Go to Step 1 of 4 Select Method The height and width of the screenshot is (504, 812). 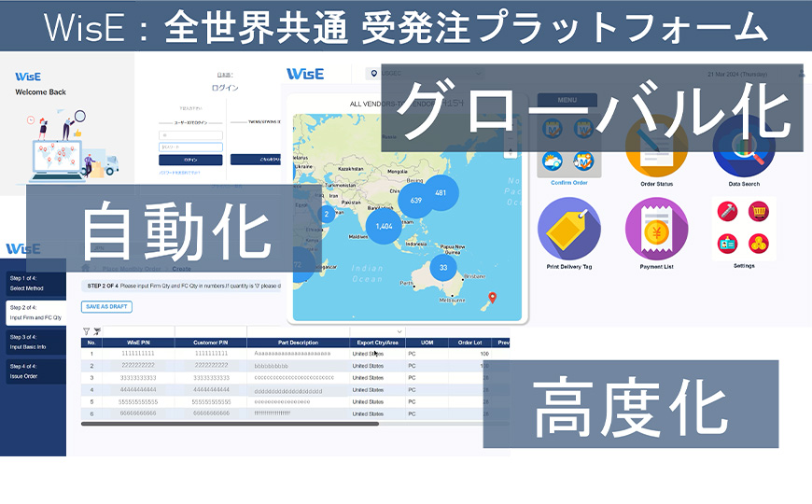coord(35,284)
